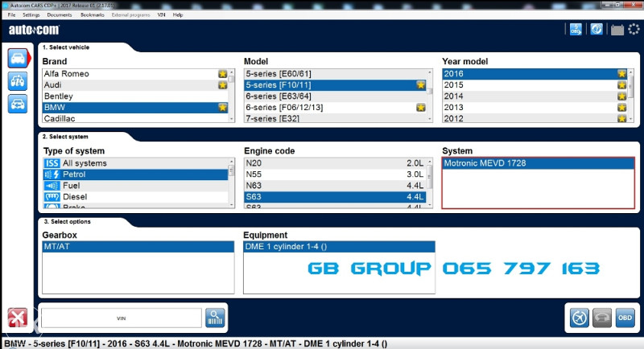Select All systems type row
Image resolution: width=644 pixels, height=349 pixels.
(x=135, y=163)
